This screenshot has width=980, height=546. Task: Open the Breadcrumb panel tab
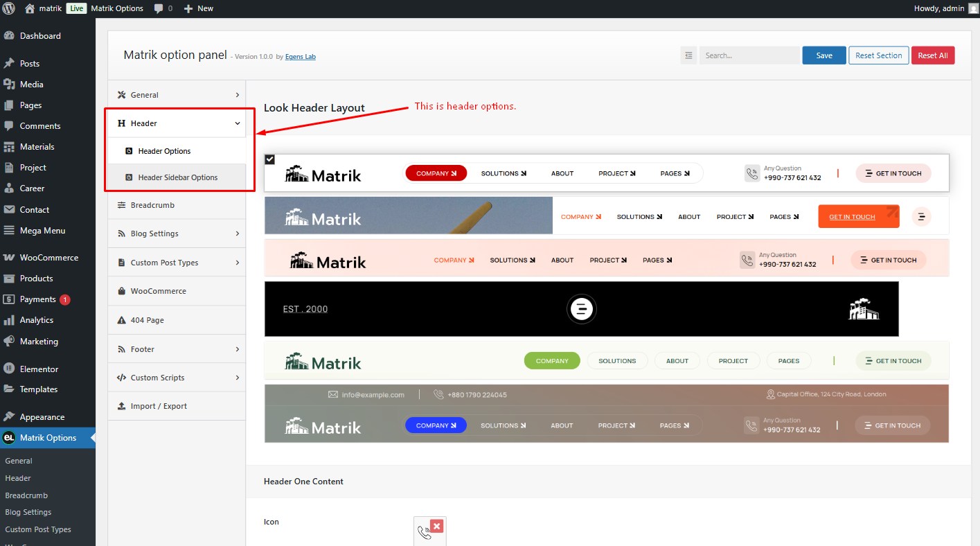(x=177, y=205)
